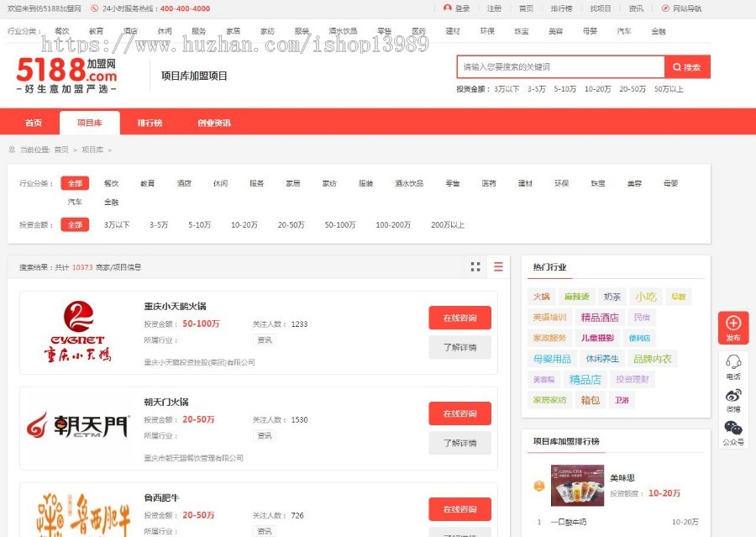Click inside the keyword search input box
756x537 pixels.
coord(554,67)
